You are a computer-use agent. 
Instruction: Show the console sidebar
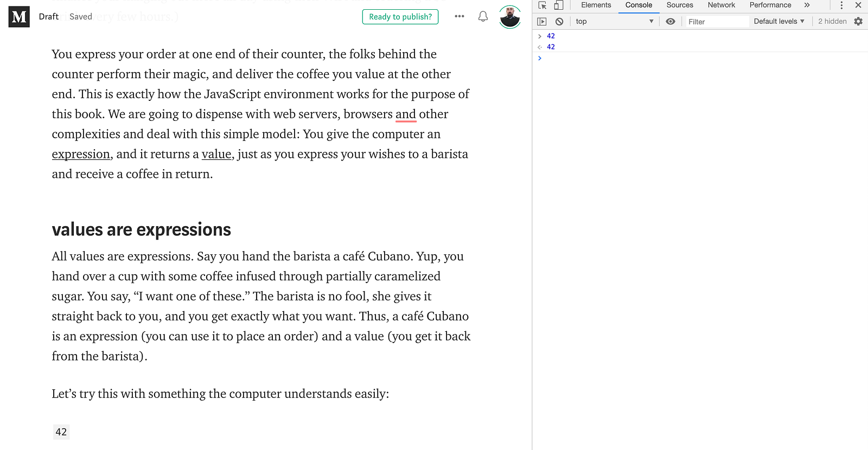coord(541,22)
